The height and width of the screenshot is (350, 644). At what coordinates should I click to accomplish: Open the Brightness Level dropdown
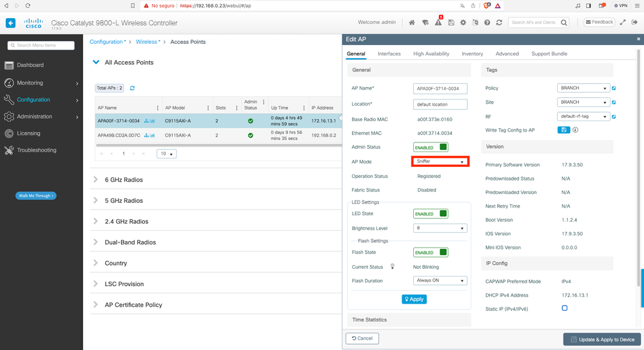tap(440, 228)
